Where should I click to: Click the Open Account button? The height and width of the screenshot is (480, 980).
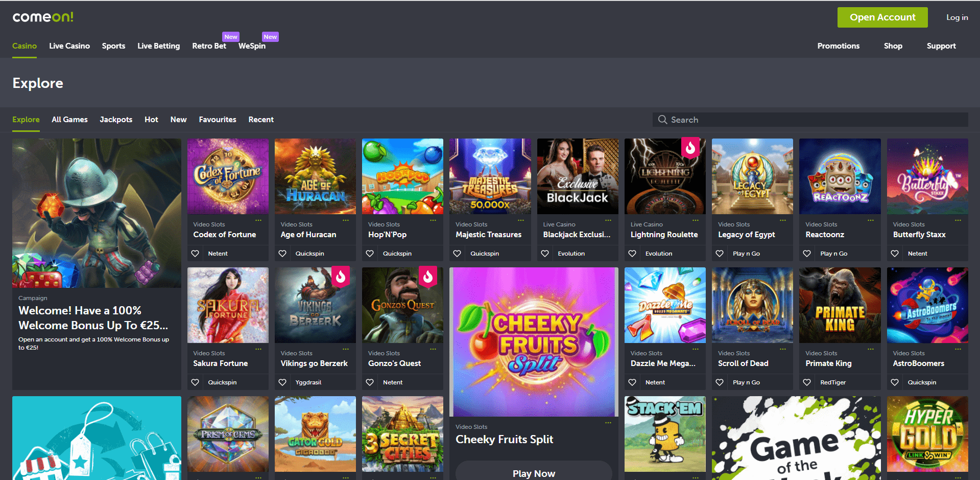click(882, 17)
